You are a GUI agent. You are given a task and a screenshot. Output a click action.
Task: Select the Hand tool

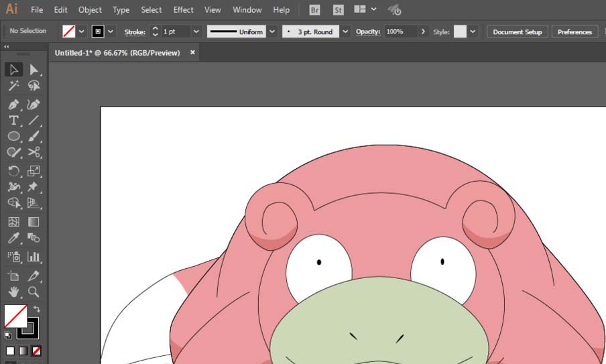tap(13, 292)
